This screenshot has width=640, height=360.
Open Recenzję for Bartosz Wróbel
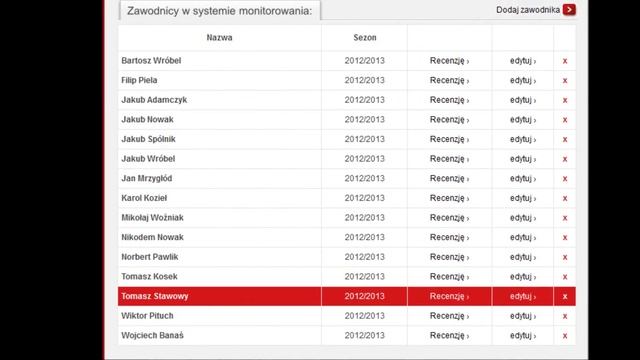click(x=449, y=61)
